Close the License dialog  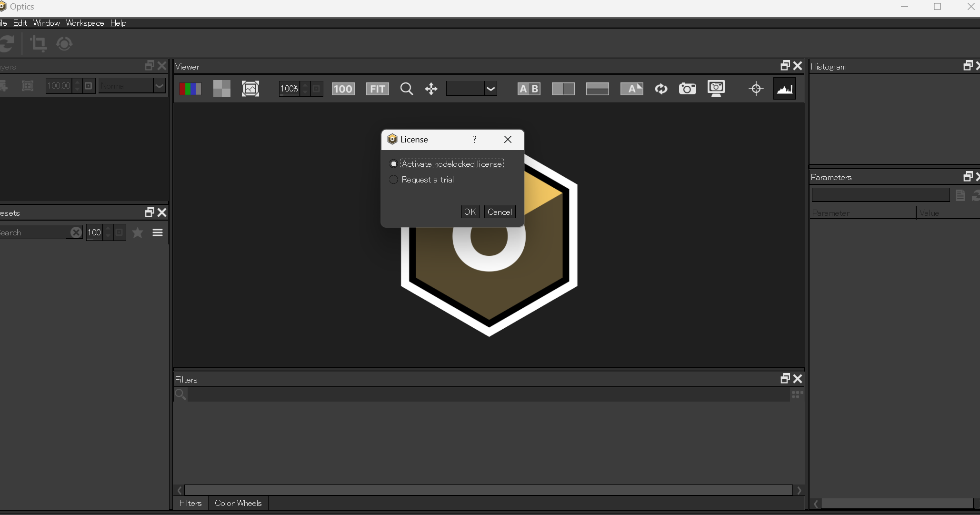[x=508, y=139]
